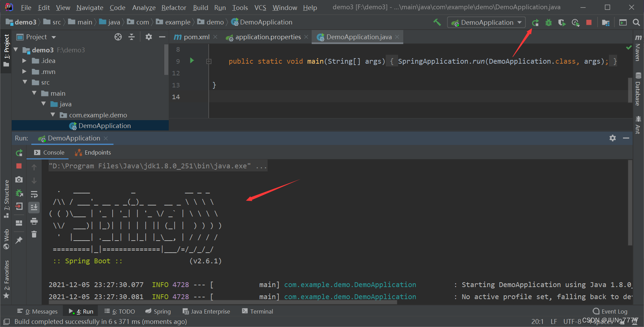Rerun the application in the Run panel
This screenshot has width=644, height=327.
(19, 152)
